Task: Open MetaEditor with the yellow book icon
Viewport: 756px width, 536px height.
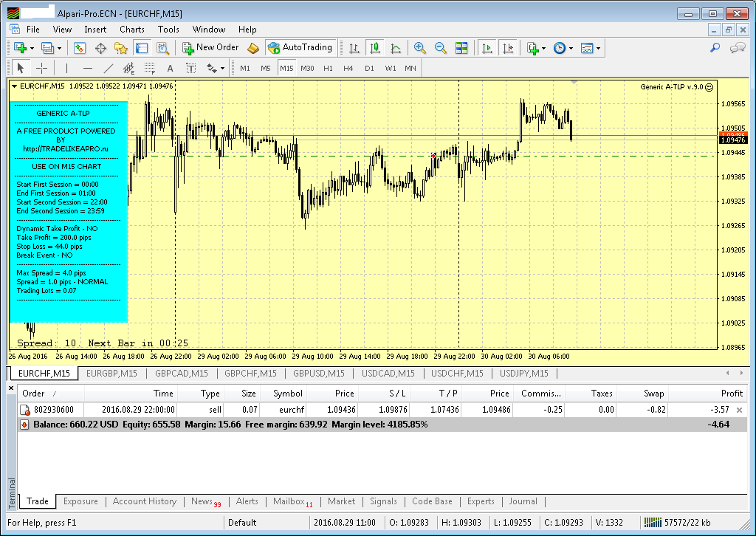Action: (x=253, y=48)
